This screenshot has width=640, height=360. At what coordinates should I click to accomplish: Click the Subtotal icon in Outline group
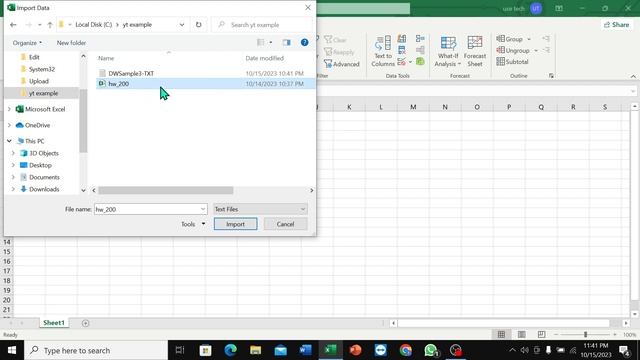(x=512, y=62)
